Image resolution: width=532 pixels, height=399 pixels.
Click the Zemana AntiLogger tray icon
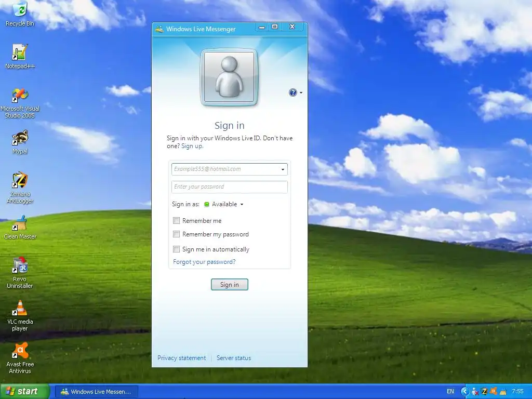click(x=485, y=391)
